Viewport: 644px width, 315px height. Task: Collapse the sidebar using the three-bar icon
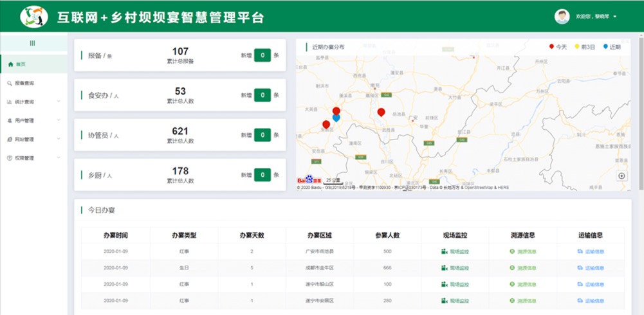click(33, 43)
